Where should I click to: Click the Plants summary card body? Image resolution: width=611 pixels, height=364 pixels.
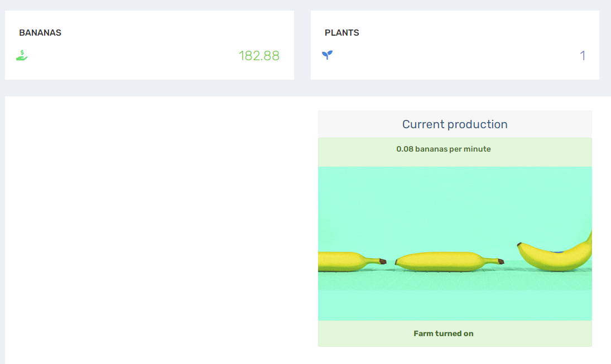pyautogui.click(x=455, y=45)
